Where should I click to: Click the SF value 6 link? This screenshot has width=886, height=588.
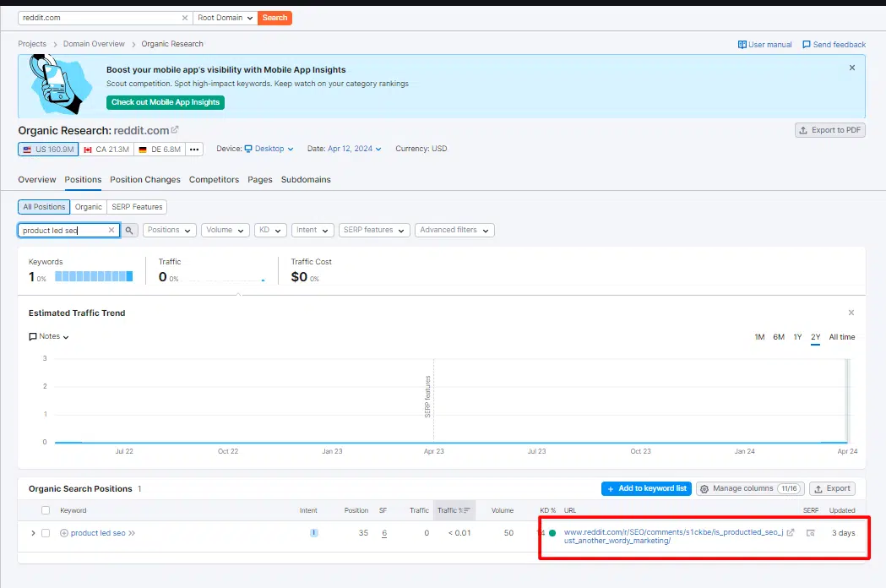(x=384, y=533)
